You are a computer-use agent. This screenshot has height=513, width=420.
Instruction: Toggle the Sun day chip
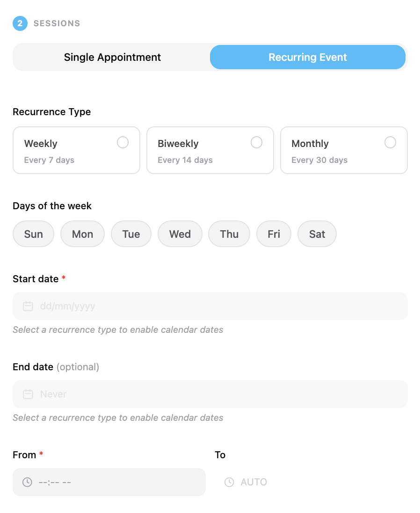click(33, 234)
